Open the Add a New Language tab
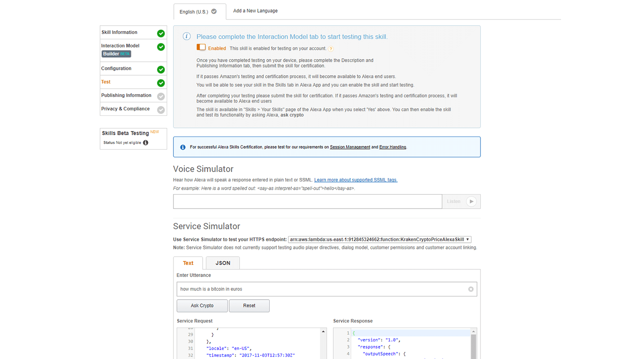The width and height of the screenshot is (644, 359). coord(255,11)
